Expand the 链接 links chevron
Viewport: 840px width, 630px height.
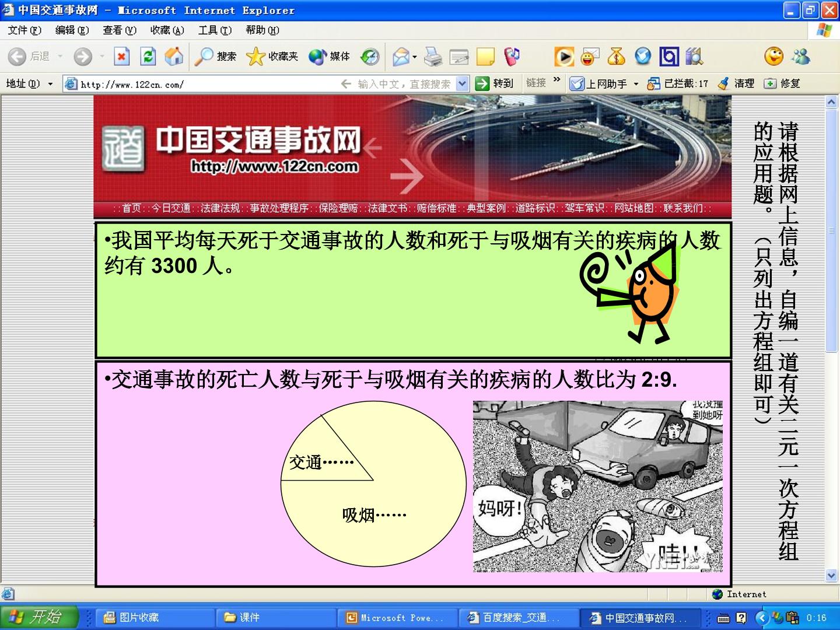pos(556,79)
